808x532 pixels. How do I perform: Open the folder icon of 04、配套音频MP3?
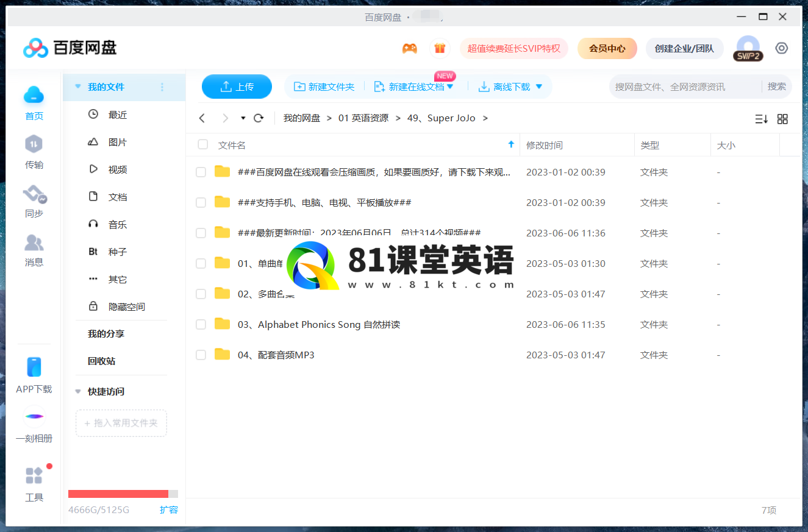[223, 354]
